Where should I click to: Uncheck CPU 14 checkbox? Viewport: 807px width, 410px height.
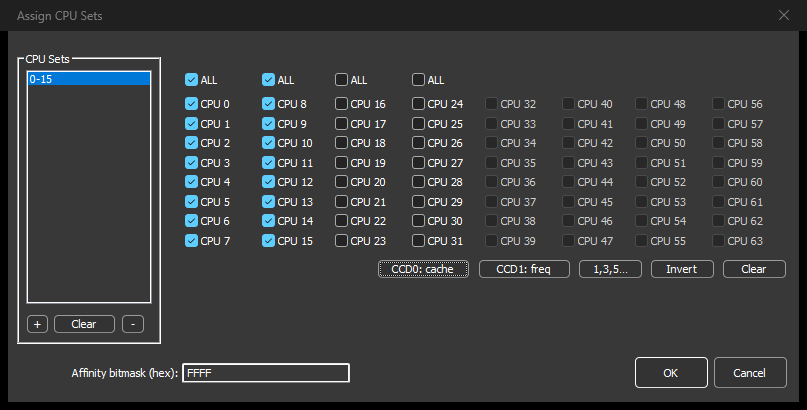point(268,221)
